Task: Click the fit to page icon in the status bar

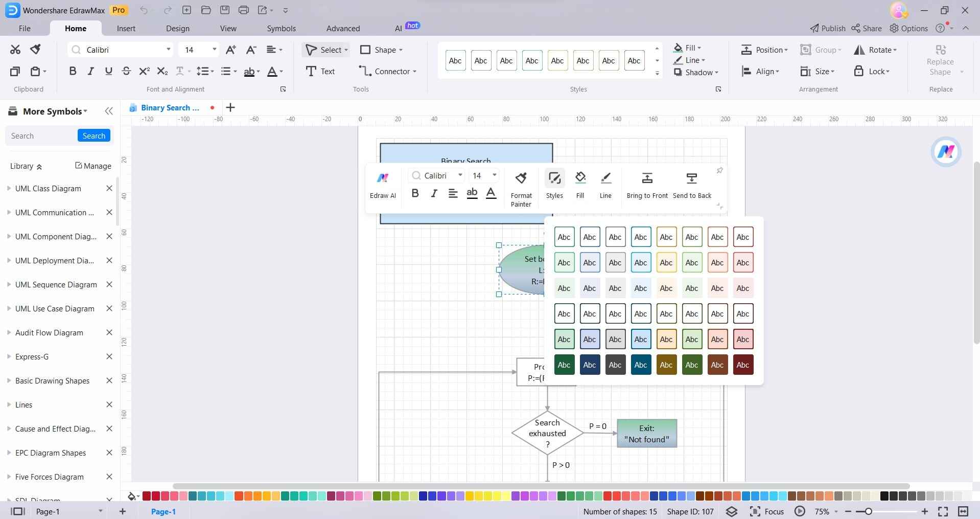Action: tap(943, 511)
